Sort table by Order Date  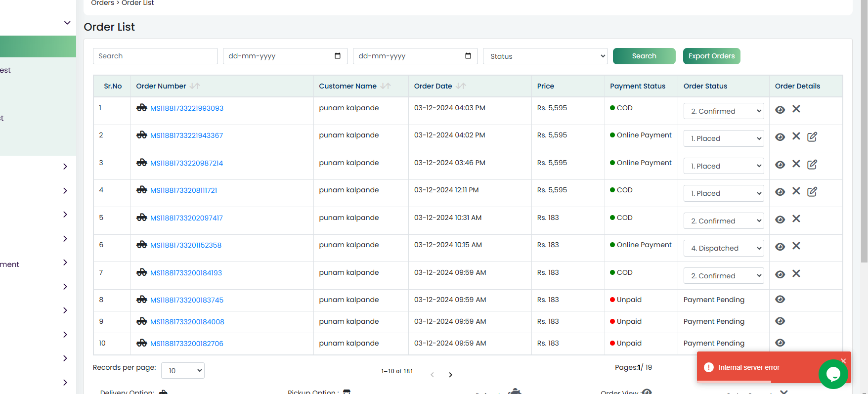461,86
